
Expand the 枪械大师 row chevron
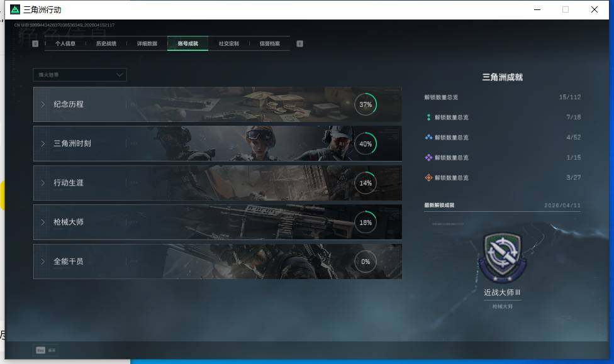43,222
